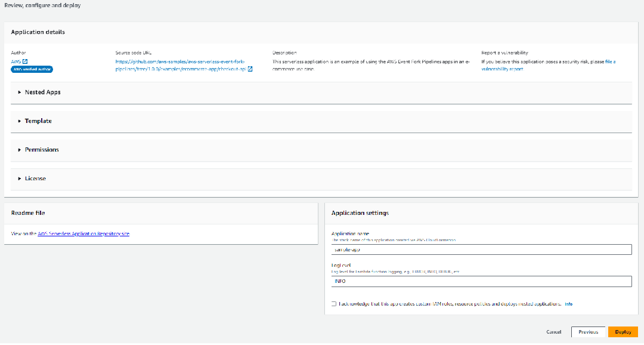Viewport: 644px width, 345px height.
Task: Click the AWS verified author badge
Action: pyautogui.click(x=32, y=69)
